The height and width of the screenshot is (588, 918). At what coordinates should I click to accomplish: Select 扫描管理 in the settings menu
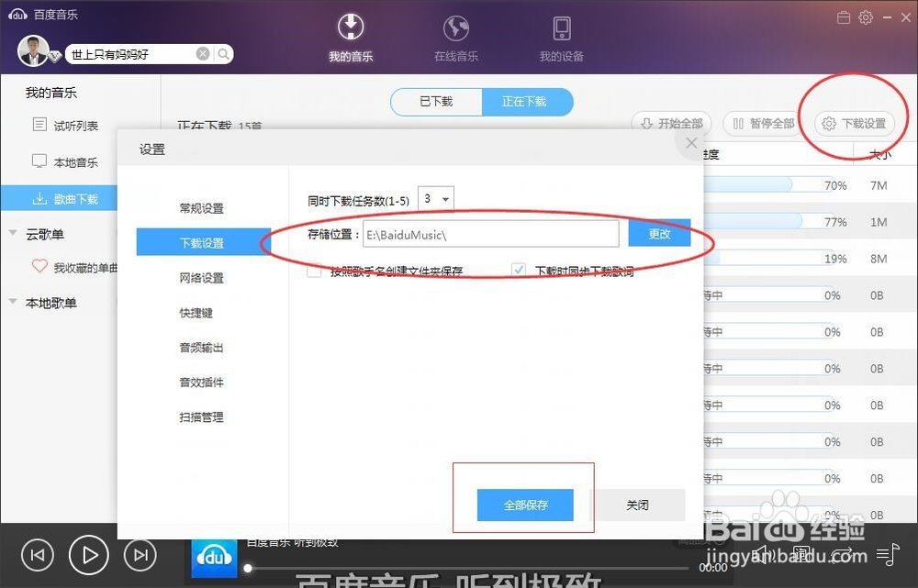pos(201,416)
